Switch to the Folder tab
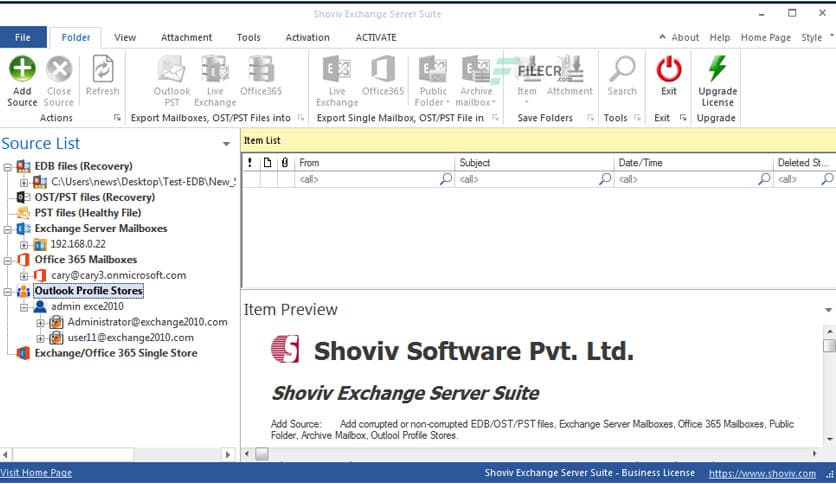 (75, 37)
